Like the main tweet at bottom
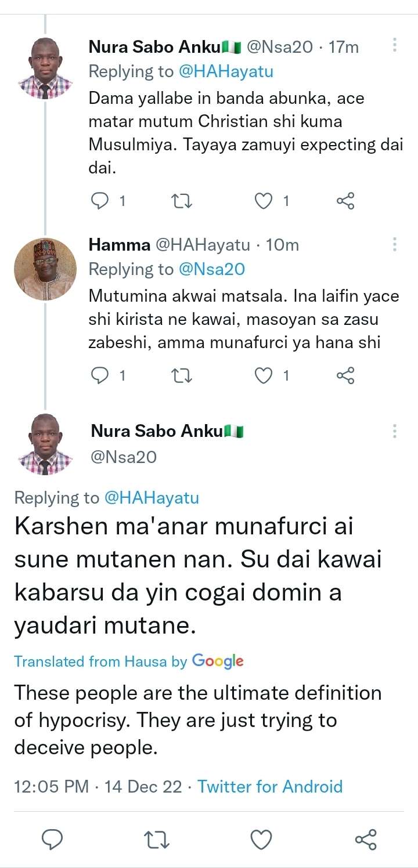The image size is (418, 868). point(261,839)
